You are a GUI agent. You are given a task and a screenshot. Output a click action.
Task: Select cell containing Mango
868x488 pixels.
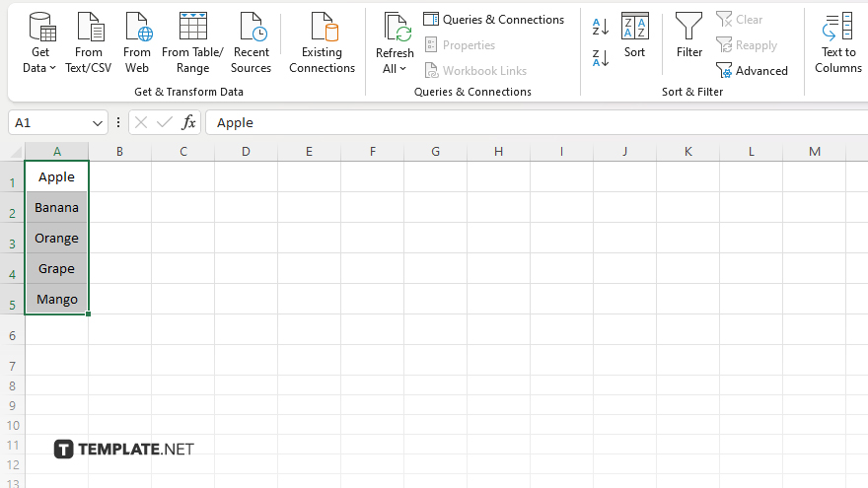point(57,299)
